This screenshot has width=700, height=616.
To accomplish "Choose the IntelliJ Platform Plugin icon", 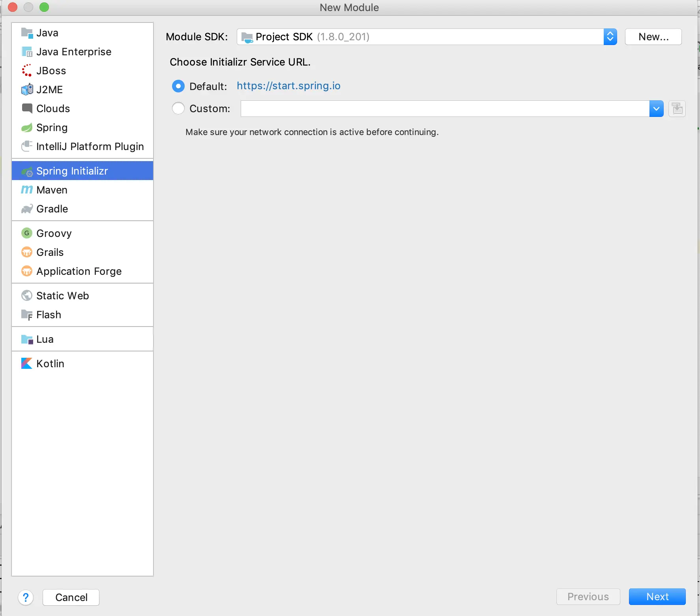I will click(27, 146).
